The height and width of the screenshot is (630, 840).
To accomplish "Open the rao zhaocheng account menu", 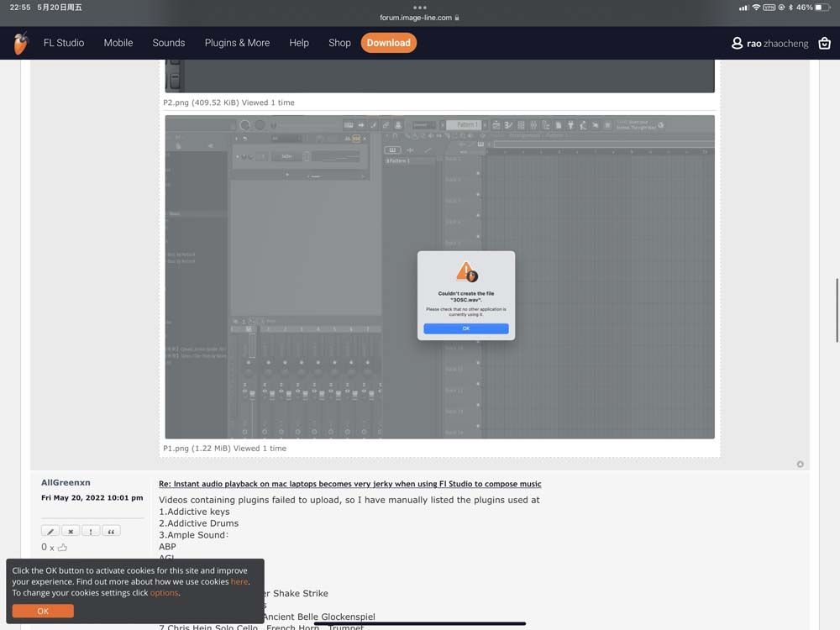I will [771, 43].
